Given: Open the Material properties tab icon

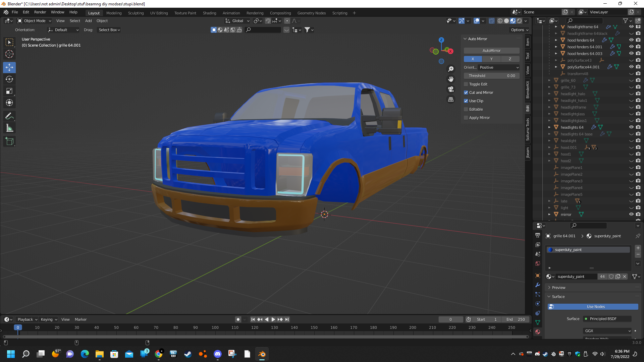Looking at the screenshot, I should pos(538,332).
